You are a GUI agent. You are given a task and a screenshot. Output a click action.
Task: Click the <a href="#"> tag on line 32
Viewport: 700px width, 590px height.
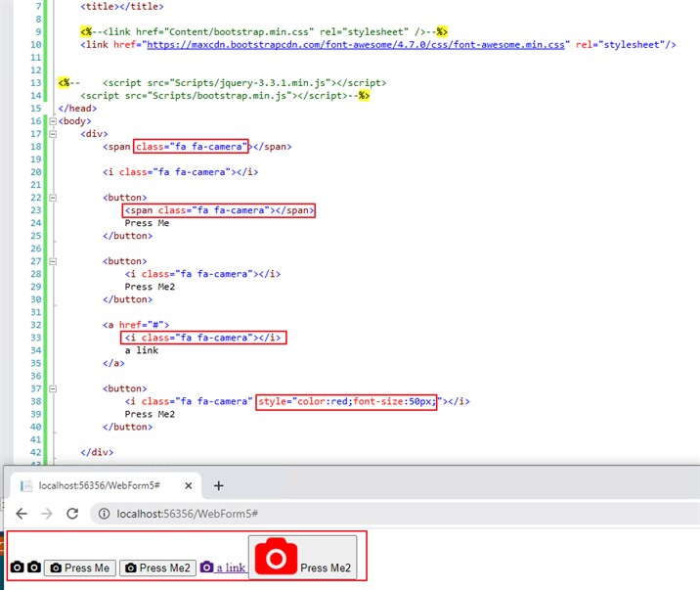136,325
